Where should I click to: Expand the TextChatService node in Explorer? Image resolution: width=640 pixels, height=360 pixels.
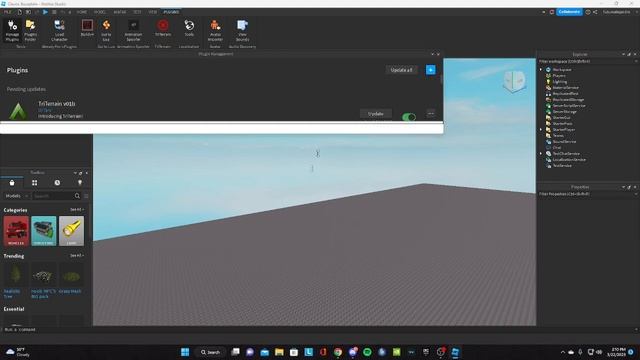(x=541, y=154)
